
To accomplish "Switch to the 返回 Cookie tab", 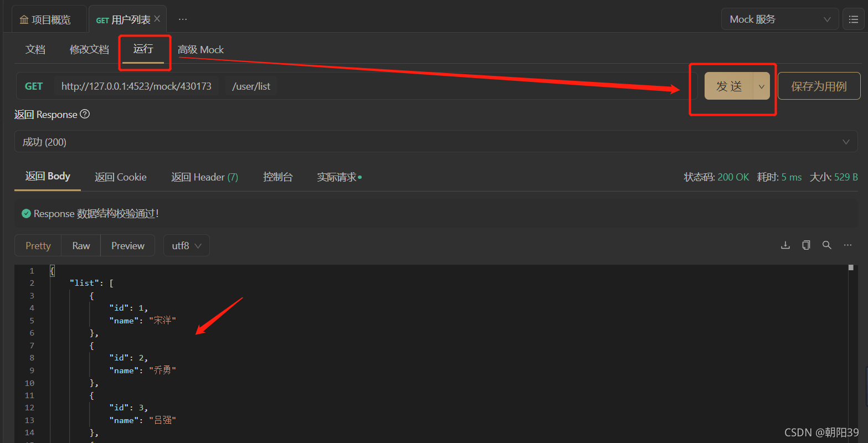I will [x=120, y=177].
